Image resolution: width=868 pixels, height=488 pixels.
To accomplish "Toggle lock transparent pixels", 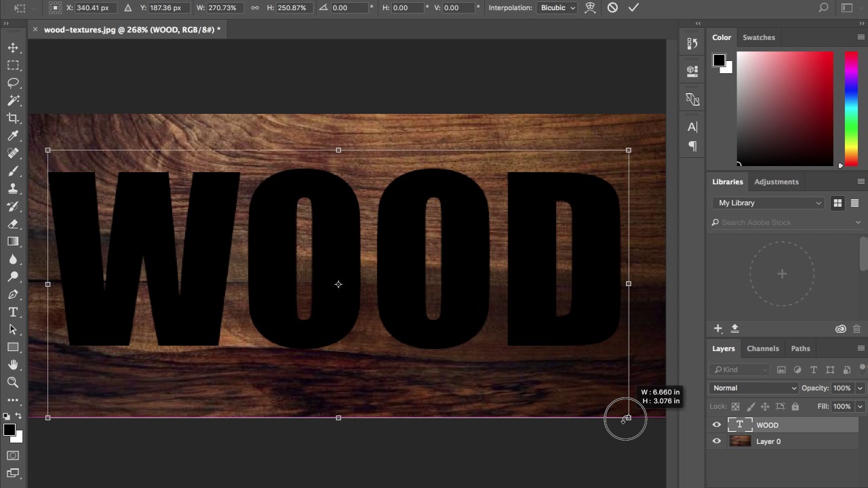I will click(735, 407).
